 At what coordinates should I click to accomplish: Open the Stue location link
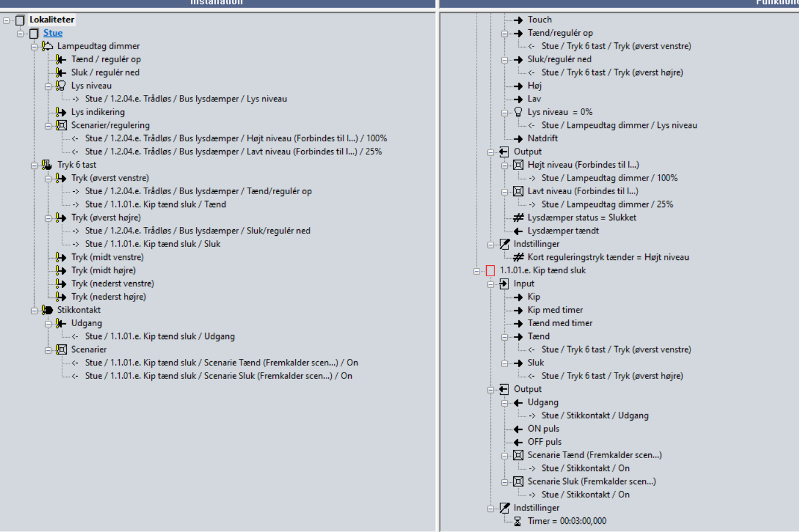53,33
